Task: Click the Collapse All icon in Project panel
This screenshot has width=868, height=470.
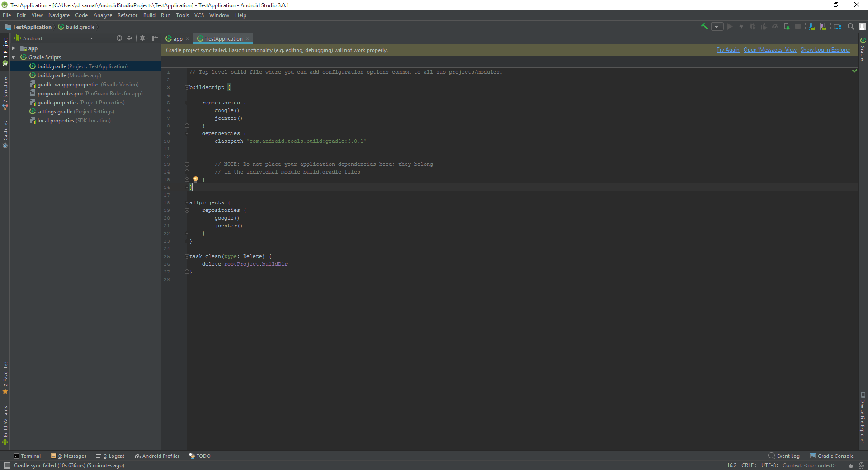Action: coord(129,38)
